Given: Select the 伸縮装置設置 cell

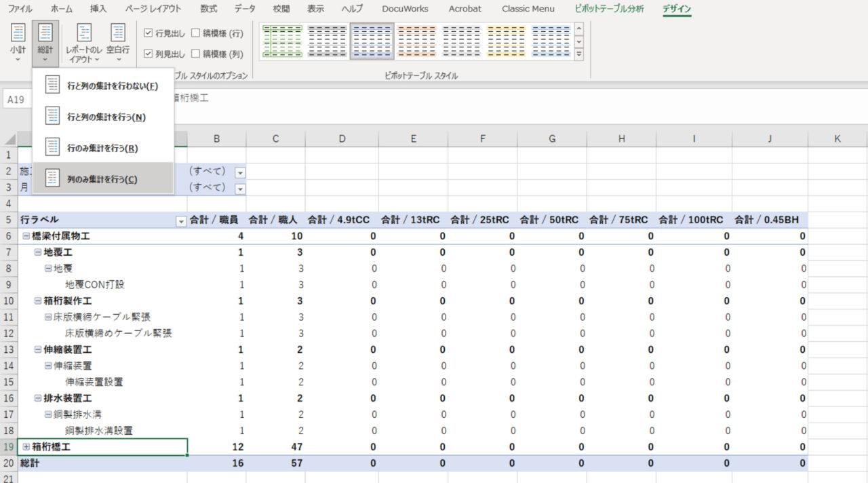Looking at the screenshot, I should (x=102, y=383).
